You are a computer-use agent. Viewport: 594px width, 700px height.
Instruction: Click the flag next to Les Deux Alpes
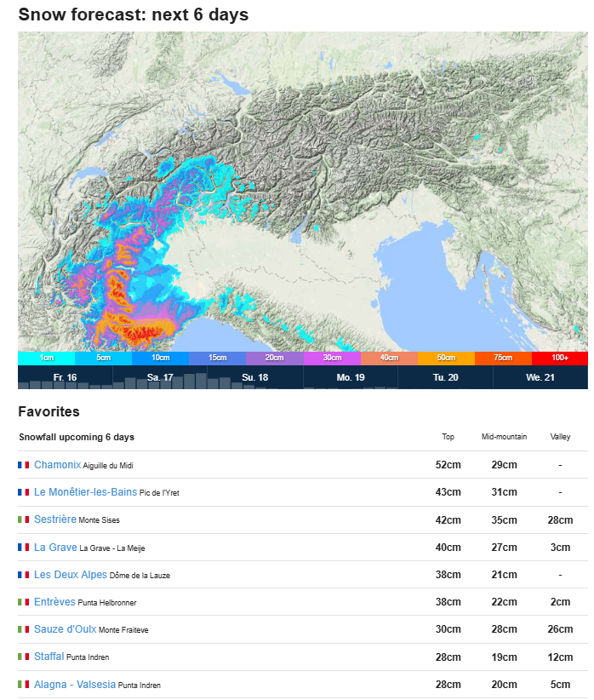[24, 575]
